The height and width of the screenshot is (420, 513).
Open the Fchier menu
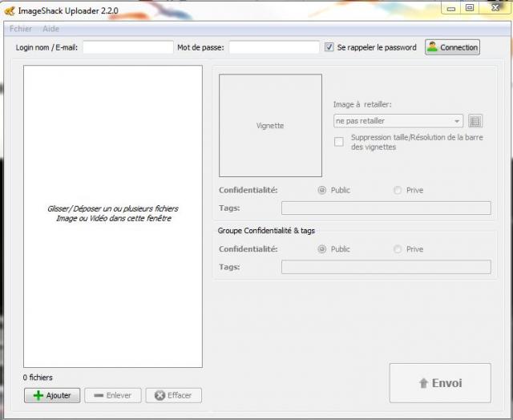[21, 29]
